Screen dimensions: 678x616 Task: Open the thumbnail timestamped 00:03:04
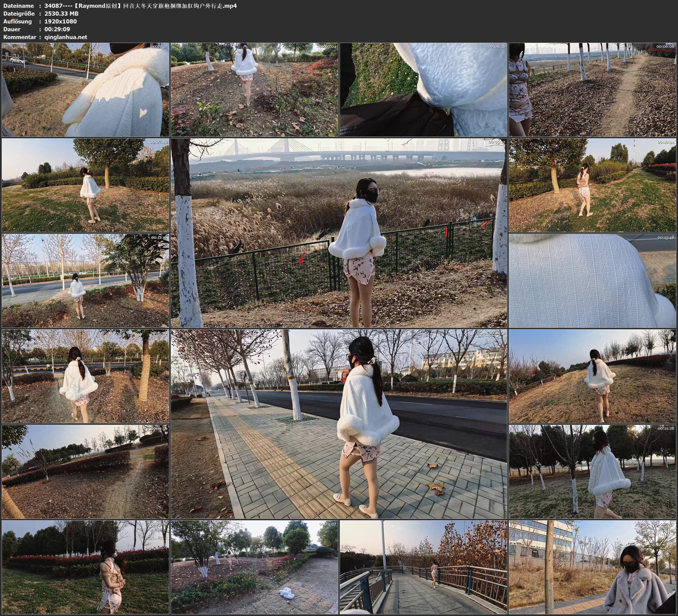(254, 89)
